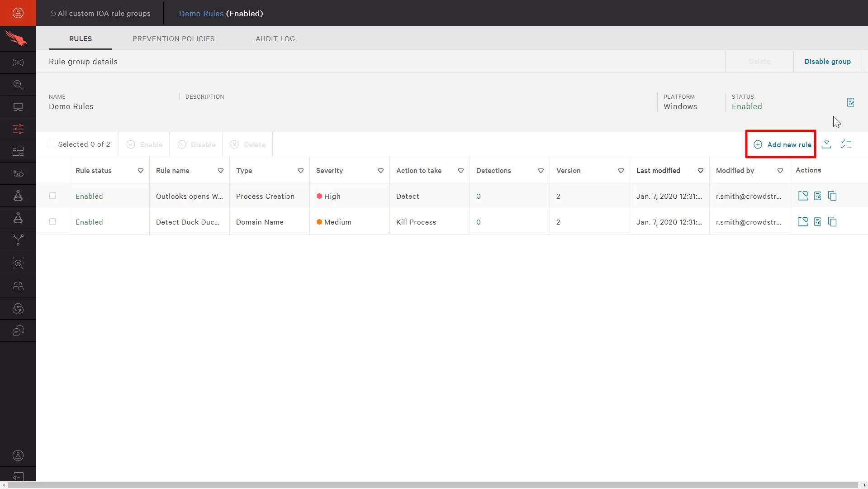Edit rule group details icon
The height and width of the screenshot is (489, 868).
tap(850, 102)
